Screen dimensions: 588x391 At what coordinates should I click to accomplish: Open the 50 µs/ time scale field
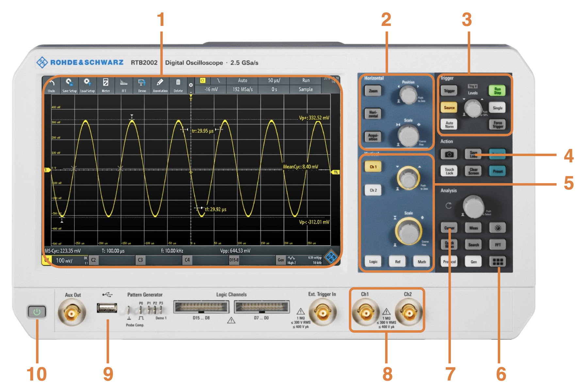pyautogui.click(x=274, y=80)
